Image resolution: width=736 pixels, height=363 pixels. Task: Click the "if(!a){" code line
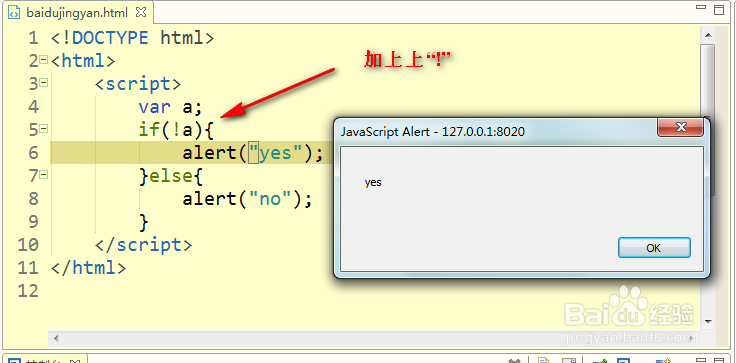click(176, 130)
